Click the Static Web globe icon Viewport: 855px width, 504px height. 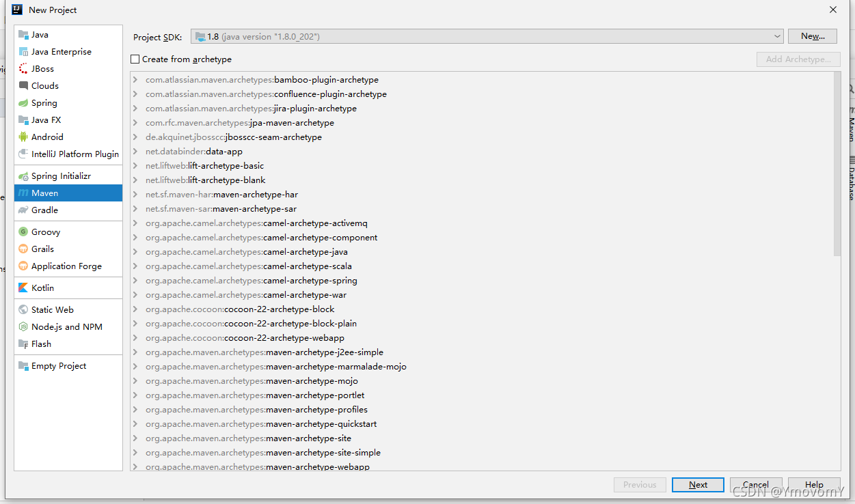click(23, 310)
